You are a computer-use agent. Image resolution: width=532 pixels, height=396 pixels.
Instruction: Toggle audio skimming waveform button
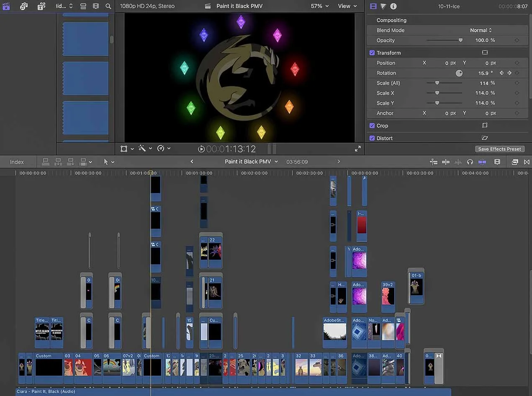(x=458, y=162)
